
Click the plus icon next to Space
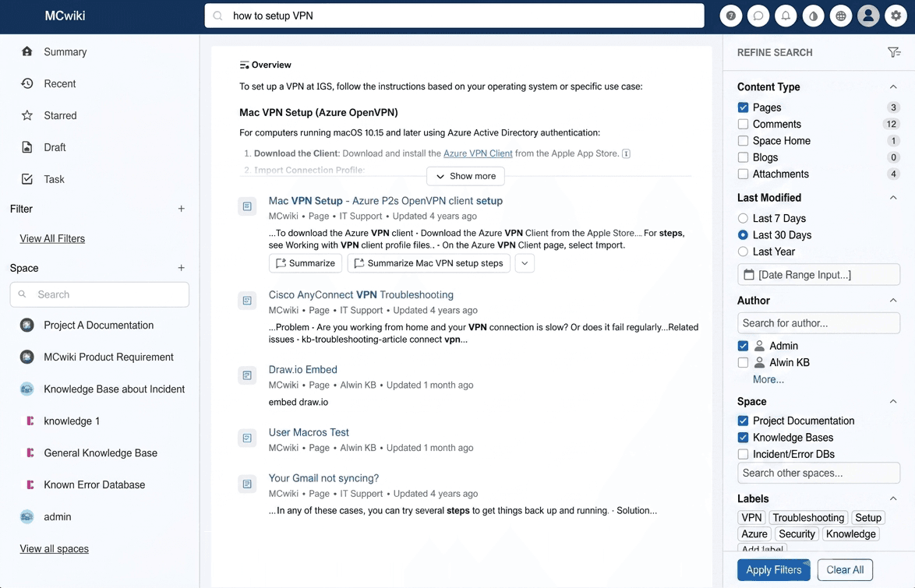tap(182, 268)
